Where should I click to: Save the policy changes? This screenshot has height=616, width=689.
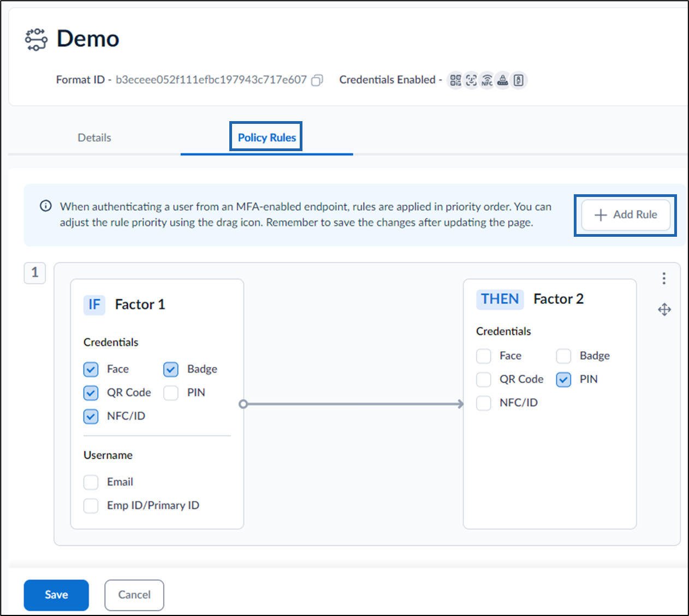(x=56, y=595)
